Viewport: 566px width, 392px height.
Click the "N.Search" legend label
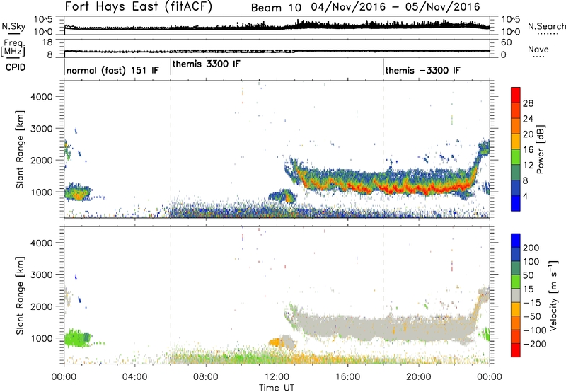coord(546,26)
